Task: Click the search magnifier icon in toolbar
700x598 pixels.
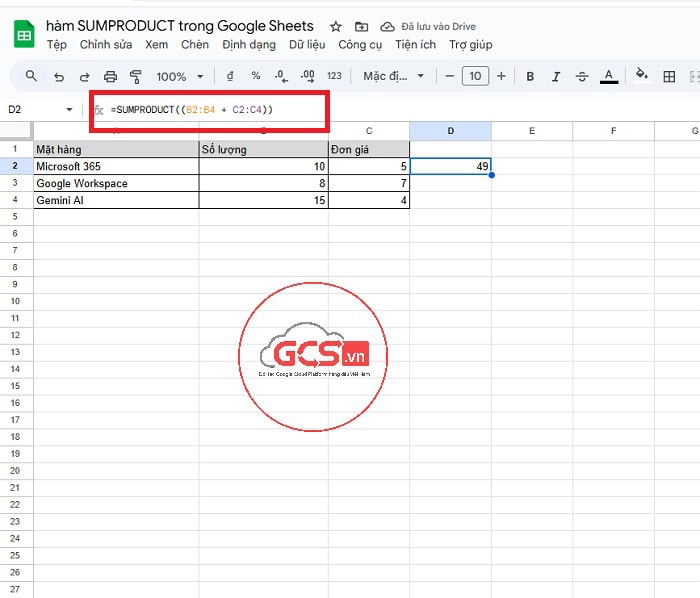Action: 31,76
